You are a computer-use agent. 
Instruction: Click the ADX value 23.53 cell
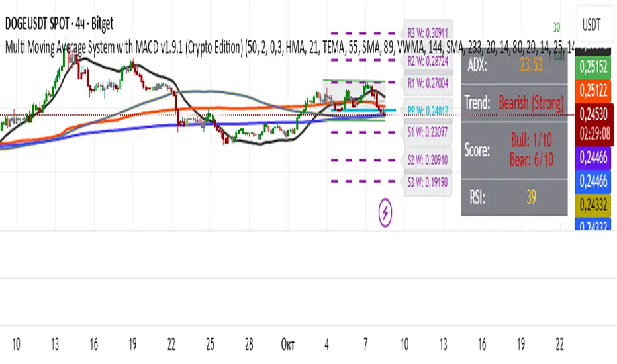[x=531, y=65]
